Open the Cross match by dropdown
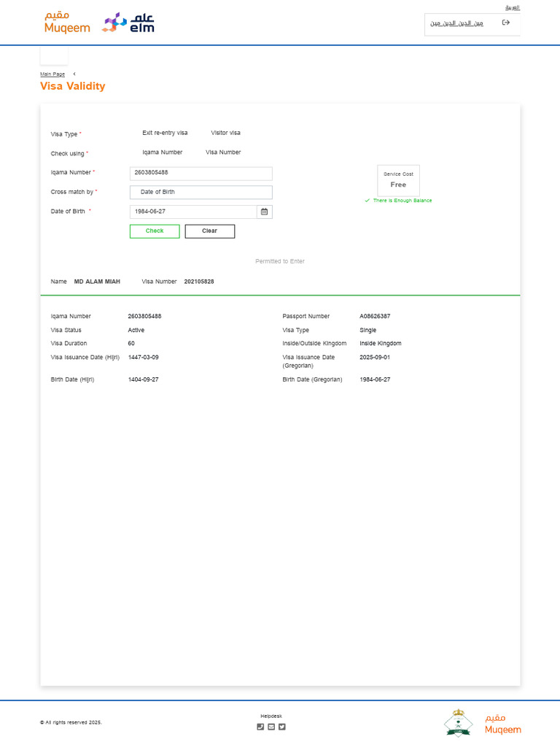560x747 pixels. (201, 192)
